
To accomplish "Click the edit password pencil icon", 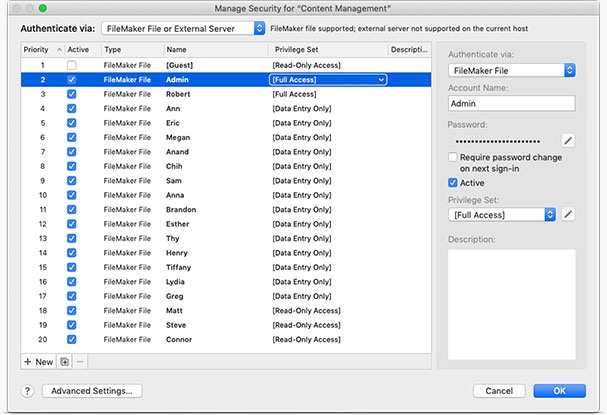I will coord(568,141).
